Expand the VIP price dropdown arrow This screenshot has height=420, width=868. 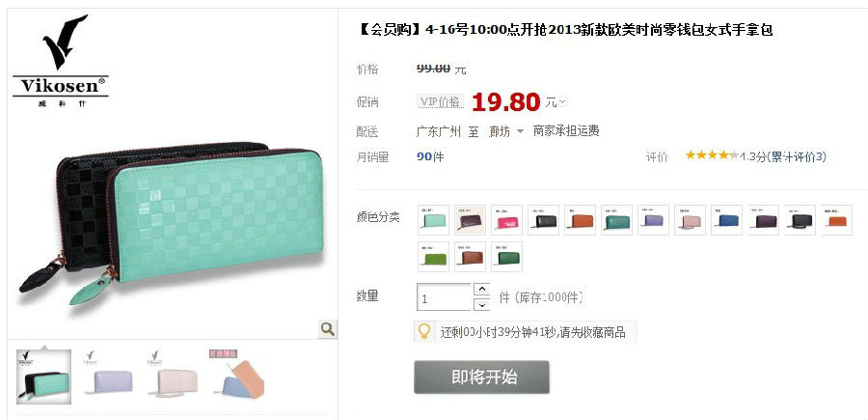[562, 102]
